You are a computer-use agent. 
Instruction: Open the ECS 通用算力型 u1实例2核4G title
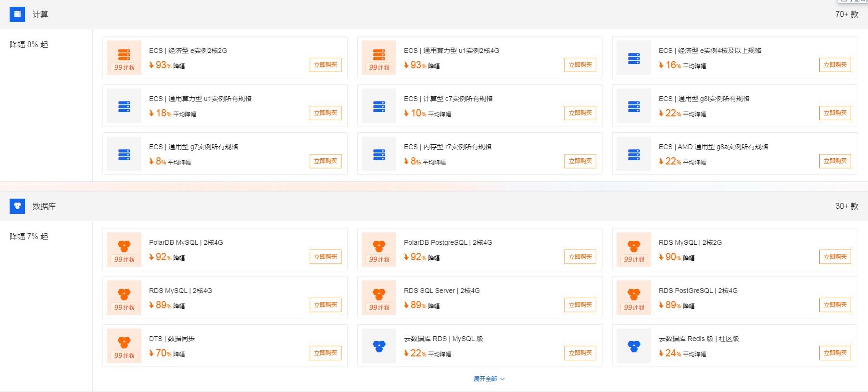coord(452,51)
